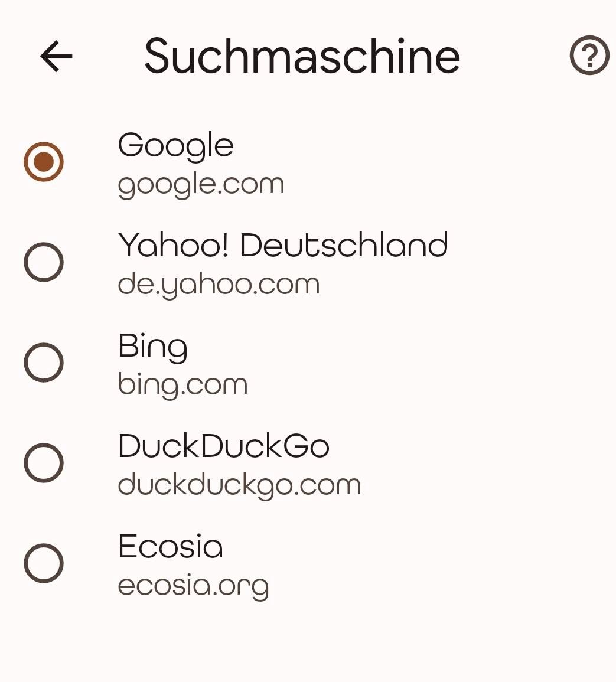Viewport: 616px width, 682px height.
Task: Click the google.com URL text
Action: coord(201,185)
